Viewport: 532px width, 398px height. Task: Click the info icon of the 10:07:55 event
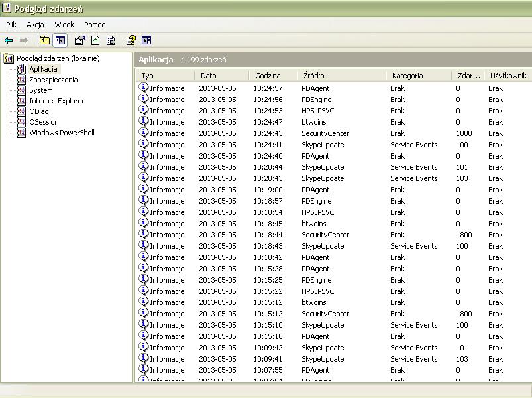[144, 369]
